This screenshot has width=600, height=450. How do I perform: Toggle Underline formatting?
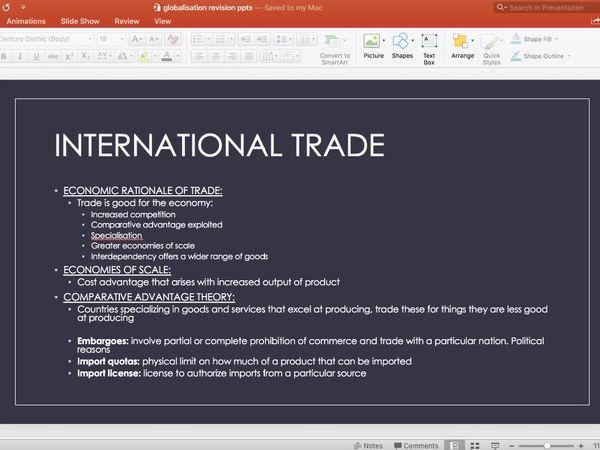tap(36, 57)
